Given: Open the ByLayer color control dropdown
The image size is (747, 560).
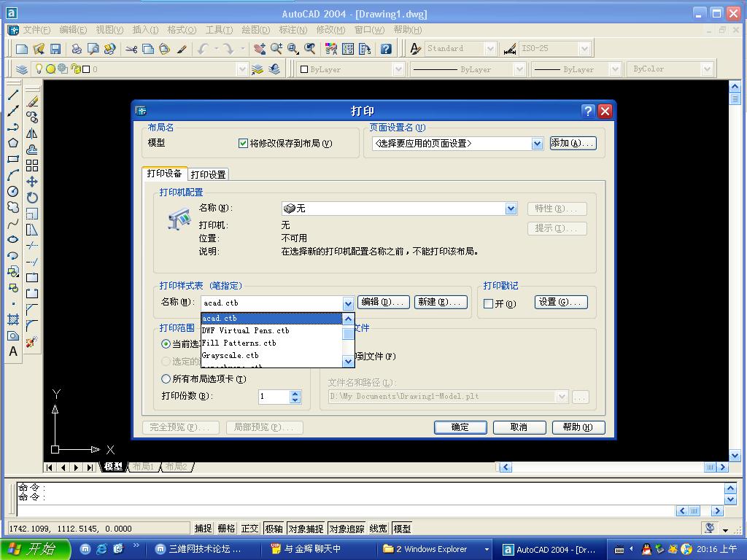Looking at the screenshot, I should pos(398,69).
